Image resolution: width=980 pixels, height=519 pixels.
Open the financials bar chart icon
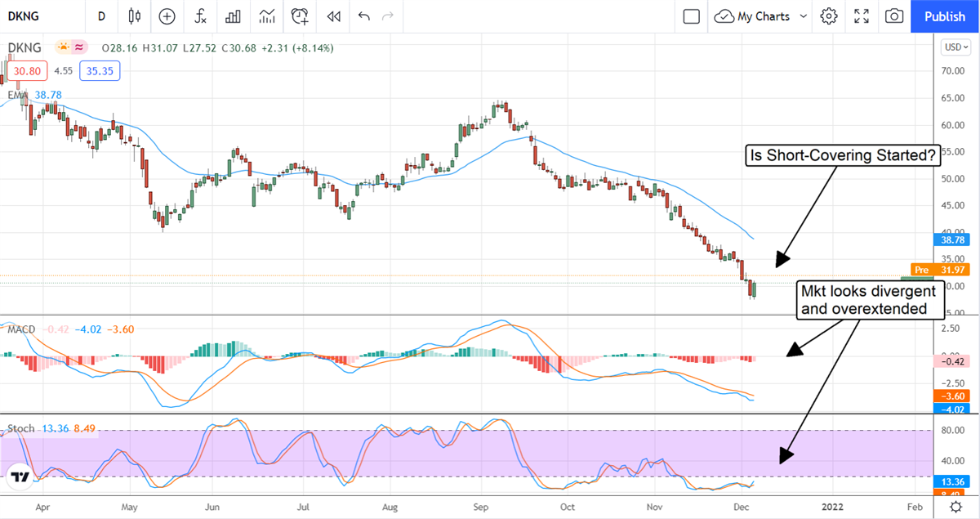pos(233,16)
